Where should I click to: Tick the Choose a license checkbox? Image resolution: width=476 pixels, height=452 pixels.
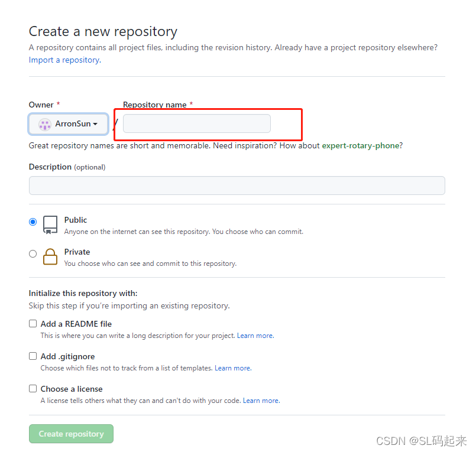point(33,389)
